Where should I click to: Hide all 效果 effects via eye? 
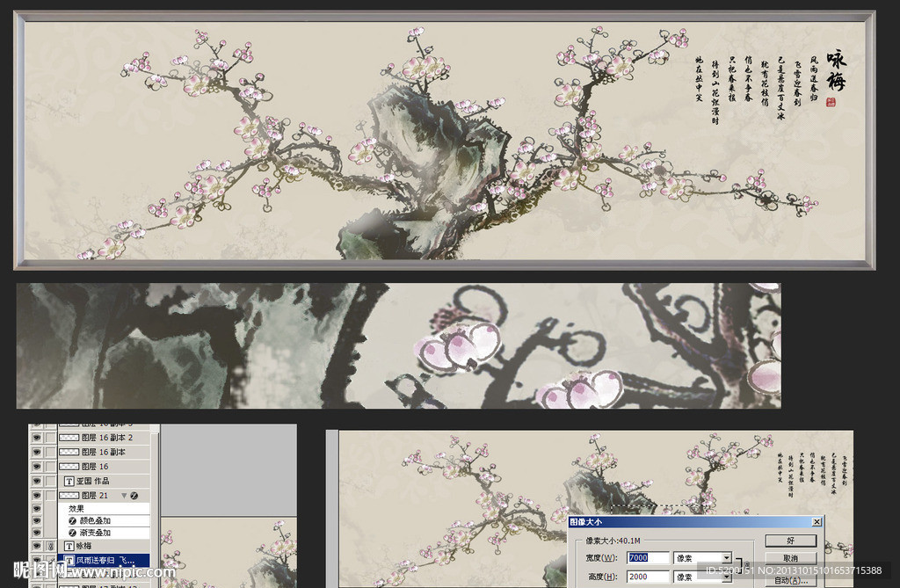[x=37, y=508]
